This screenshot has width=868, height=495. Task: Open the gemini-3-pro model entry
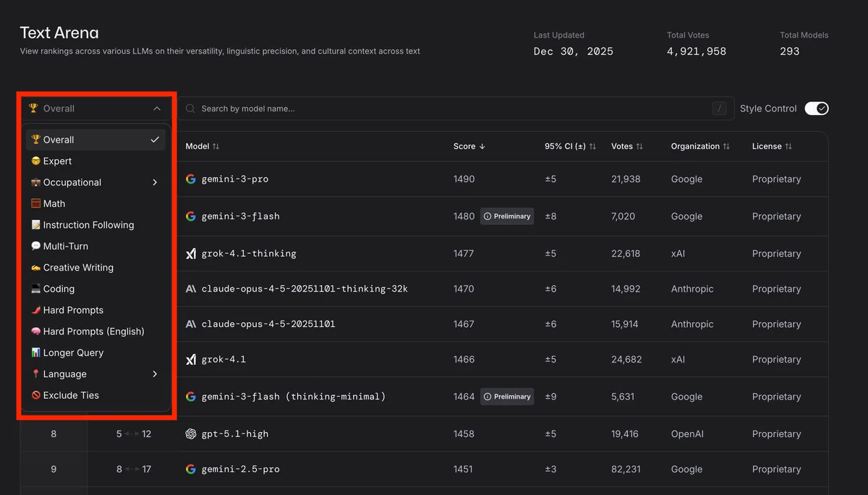(235, 179)
